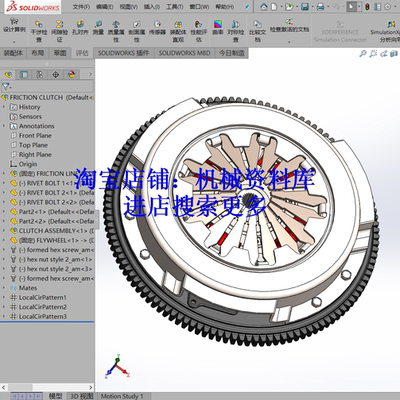Open the tree filter funnel dropdown
The height and width of the screenshot is (400, 400).
7,86
